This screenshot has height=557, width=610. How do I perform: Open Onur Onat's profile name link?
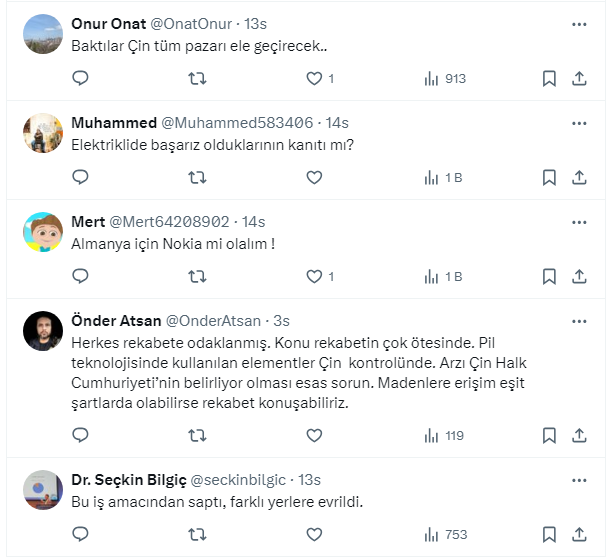coord(109,24)
